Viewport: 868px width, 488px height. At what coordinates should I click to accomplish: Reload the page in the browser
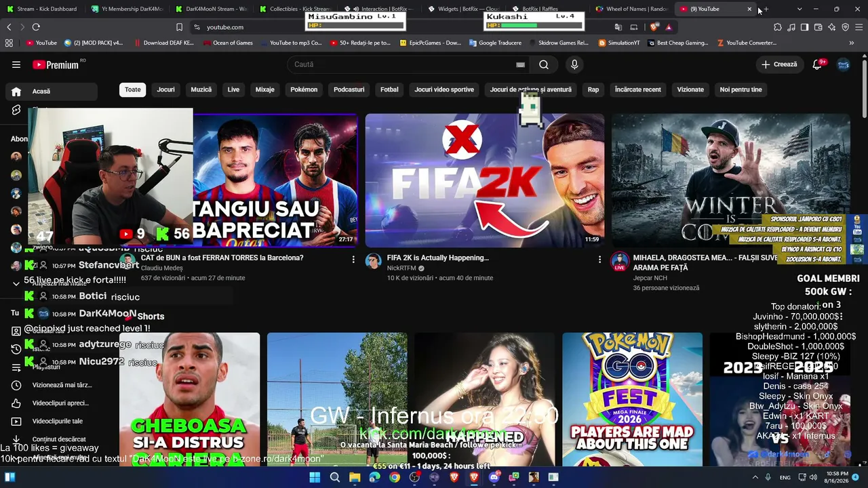point(36,27)
